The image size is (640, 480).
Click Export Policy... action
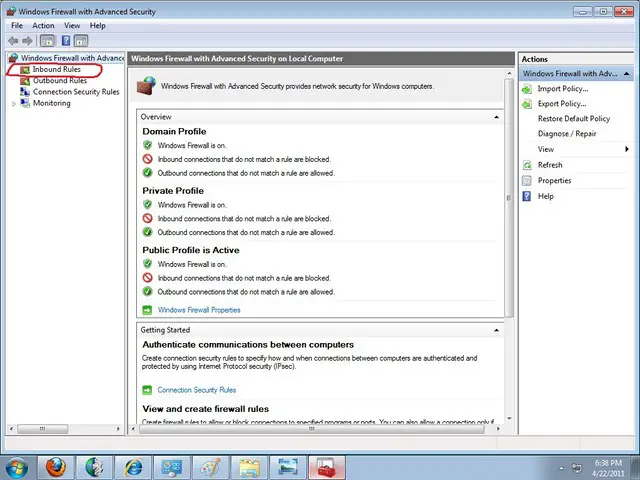[562, 104]
